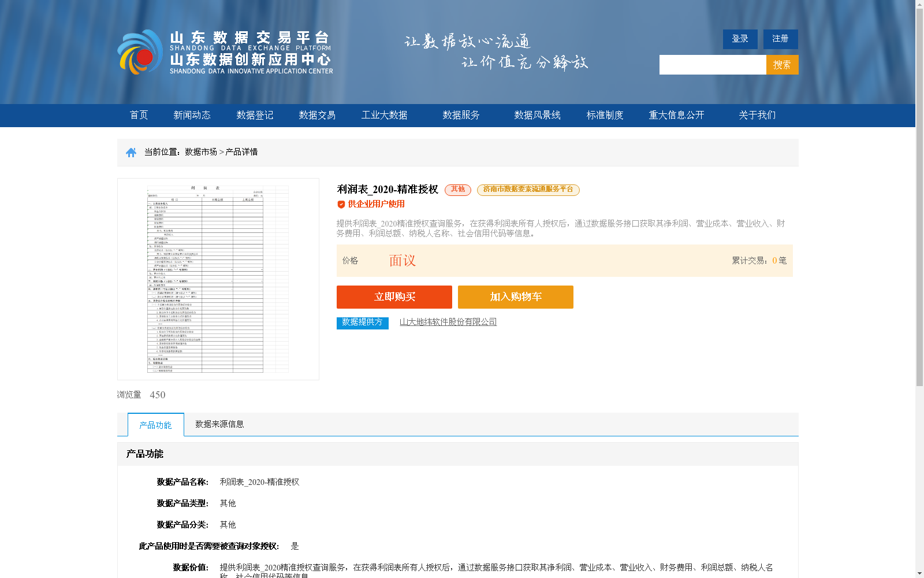Click the product title 利润表_2020-精准授权
The width and height of the screenshot is (924, 578).
388,190
